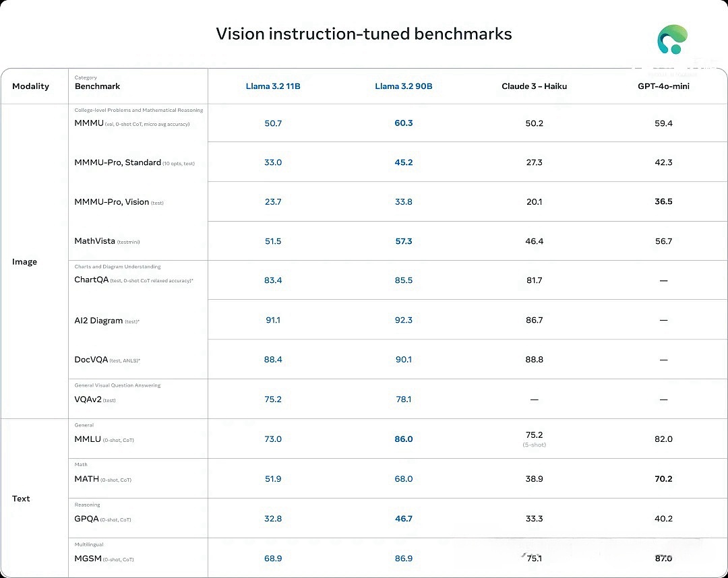The width and height of the screenshot is (728, 578).
Task: Select the Llama 3.2 90B column header
Action: (x=403, y=86)
